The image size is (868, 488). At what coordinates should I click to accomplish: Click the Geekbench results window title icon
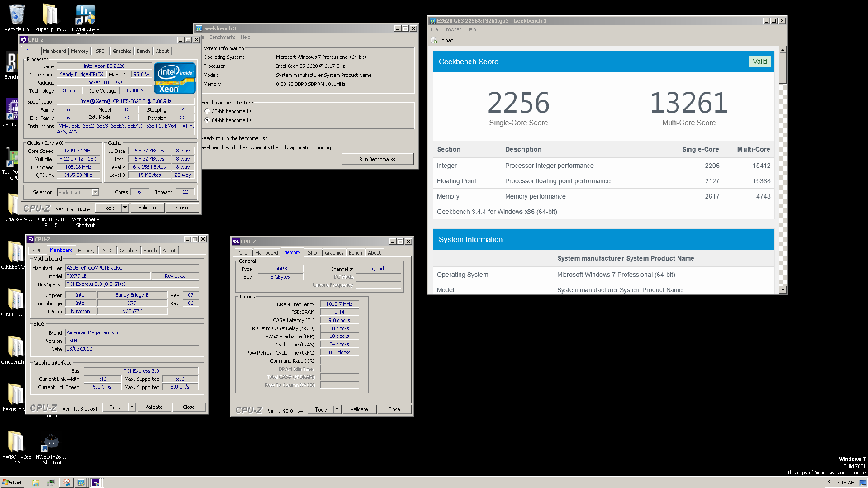pos(432,21)
